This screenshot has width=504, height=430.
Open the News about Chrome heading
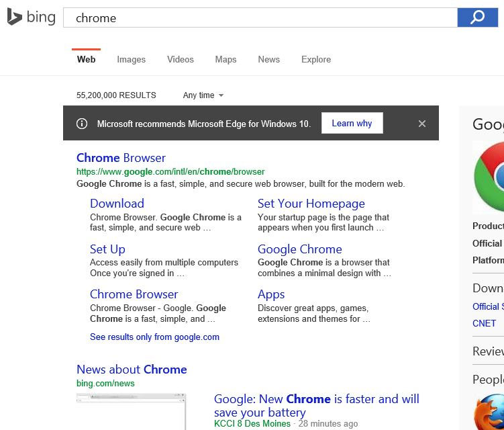pyautogui.click(x=132, y=370)
